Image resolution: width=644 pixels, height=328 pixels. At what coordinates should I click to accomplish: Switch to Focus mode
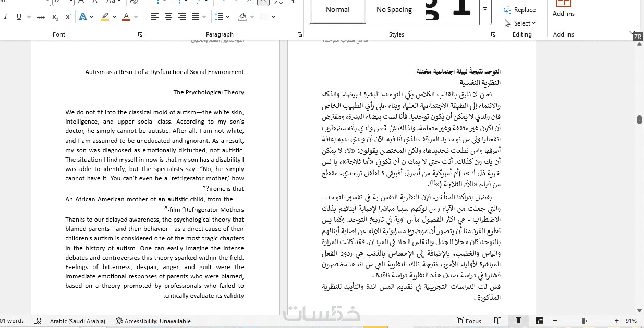[x=469, y=321]
